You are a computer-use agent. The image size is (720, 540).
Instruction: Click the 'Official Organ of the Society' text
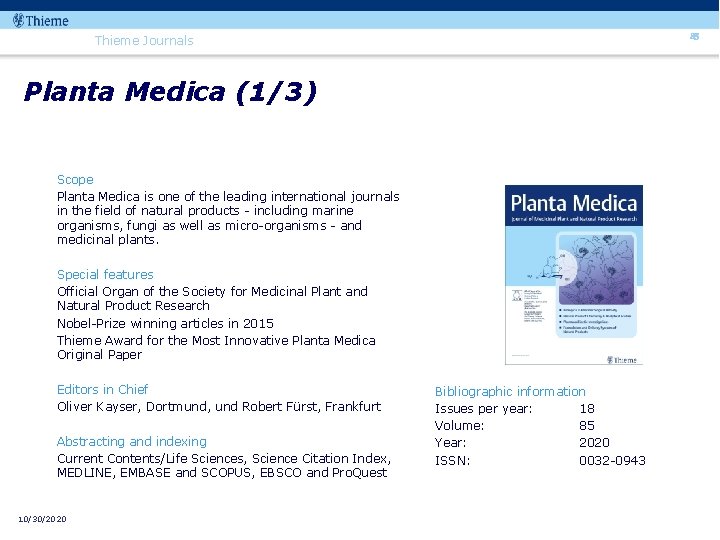coord(212,298)
